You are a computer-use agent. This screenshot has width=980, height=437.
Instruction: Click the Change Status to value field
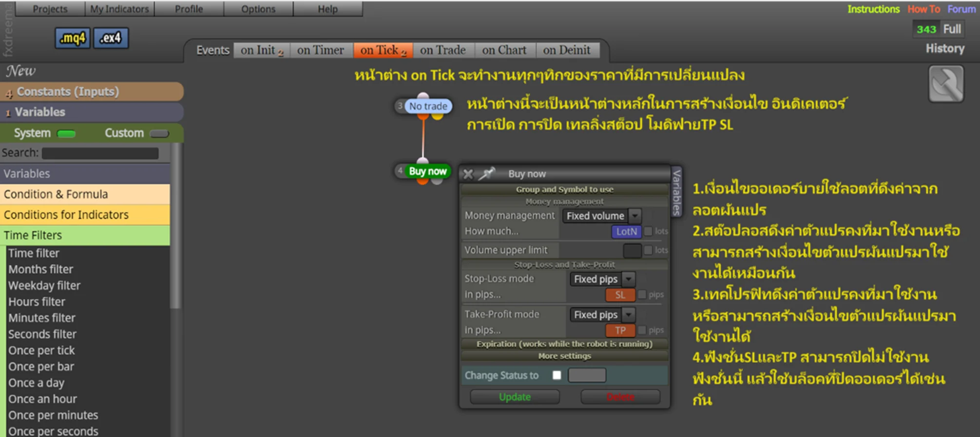point(587,375)
